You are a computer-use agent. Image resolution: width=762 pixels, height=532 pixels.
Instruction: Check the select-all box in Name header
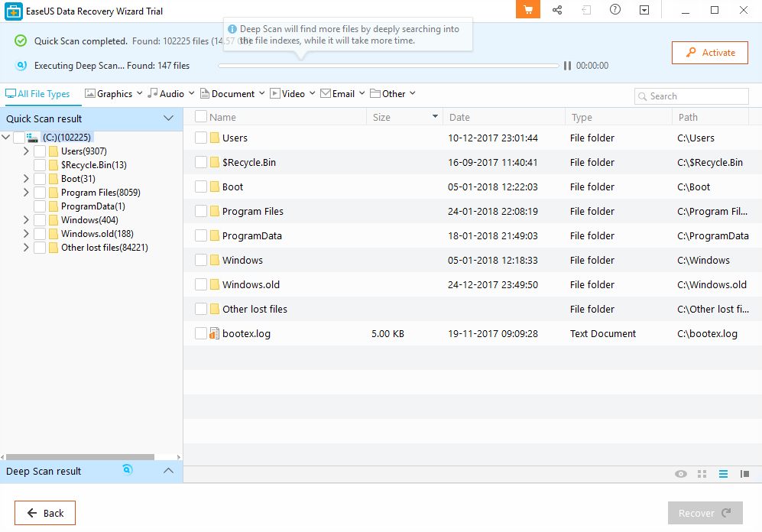click(201, 117)
